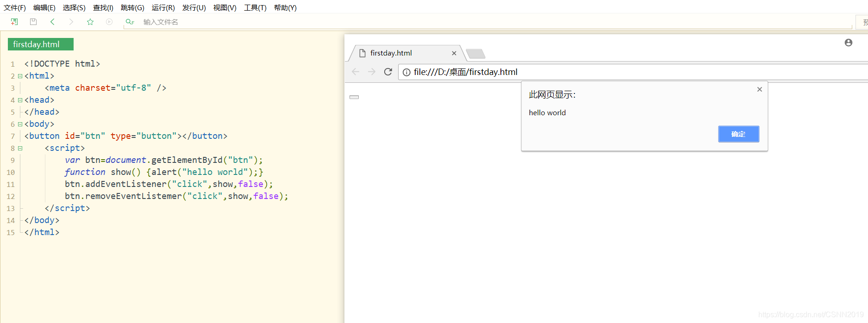The image size is (868, 323).
Task: Click the browser address bar URL
Action: tap(466, 72)
